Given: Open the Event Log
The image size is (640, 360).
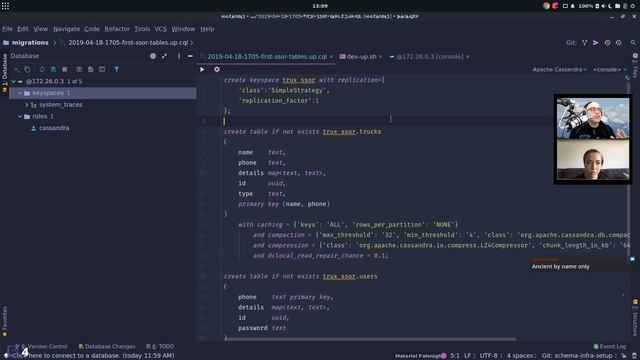Looking at the screenshot, I should pos(609,346).
